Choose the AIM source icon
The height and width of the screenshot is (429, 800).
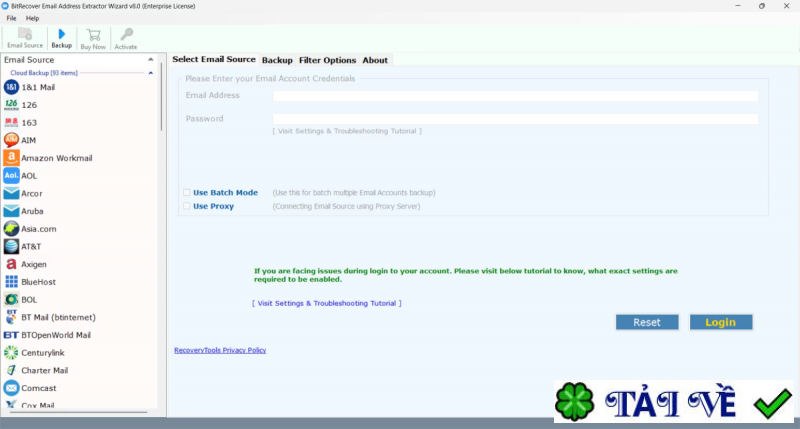coord(11,140)
